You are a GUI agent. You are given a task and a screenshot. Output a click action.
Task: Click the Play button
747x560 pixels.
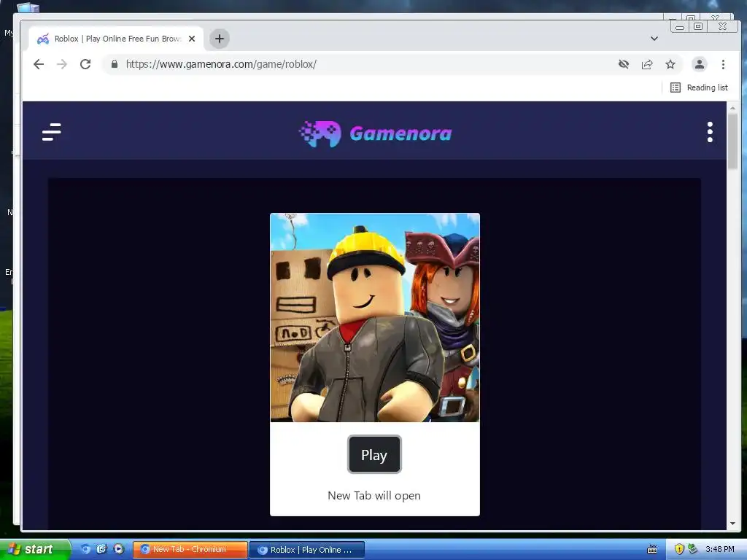click(x=374, y=455)
